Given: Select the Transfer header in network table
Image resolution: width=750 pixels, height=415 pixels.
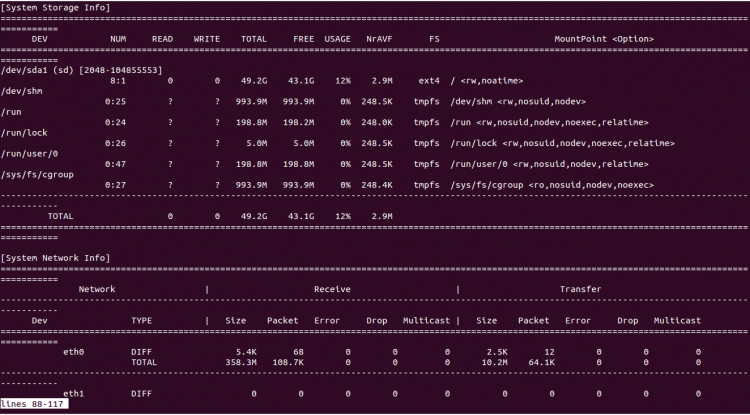Looking at the screenshot, I should [x=580, y=289].
